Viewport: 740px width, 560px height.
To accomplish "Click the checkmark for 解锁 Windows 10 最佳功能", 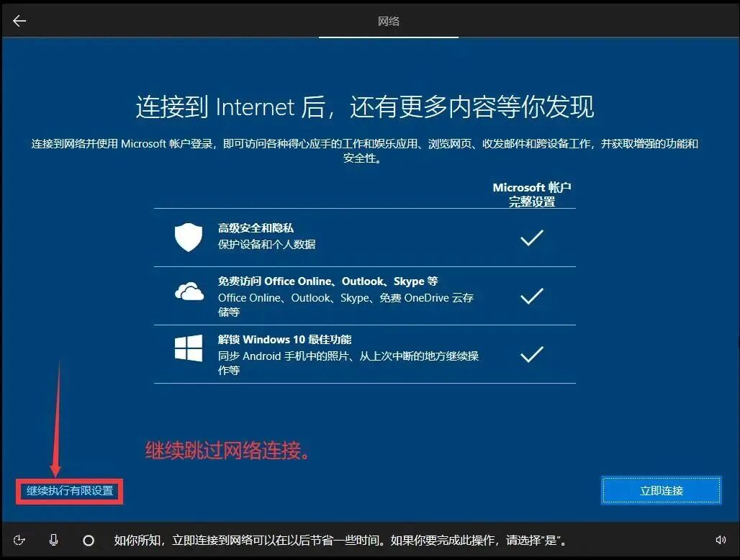I will coord(531,353).
